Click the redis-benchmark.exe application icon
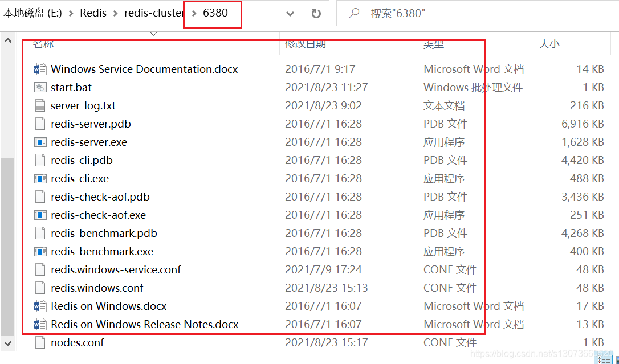The image size is (619, 364). tap(39, 251)
